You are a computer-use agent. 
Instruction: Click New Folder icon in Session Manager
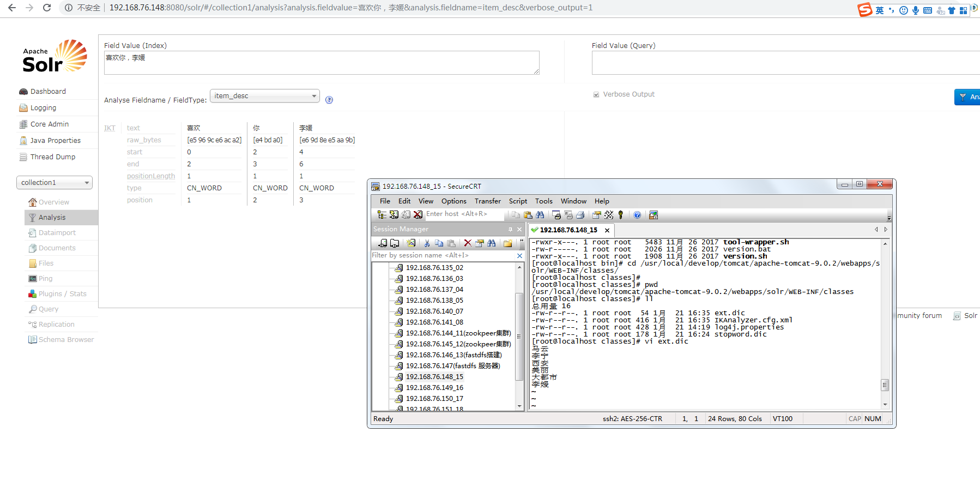[x=508, y=243]
